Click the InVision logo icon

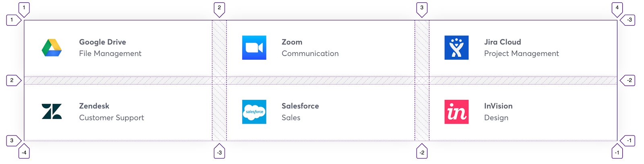point(456,112)
